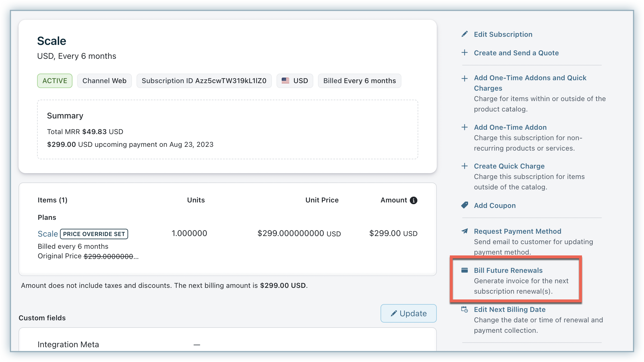The height and width of the screenshot is (362, 644).
Task: Click the Create and Send a Quote link
Action: tap(516, 53)
